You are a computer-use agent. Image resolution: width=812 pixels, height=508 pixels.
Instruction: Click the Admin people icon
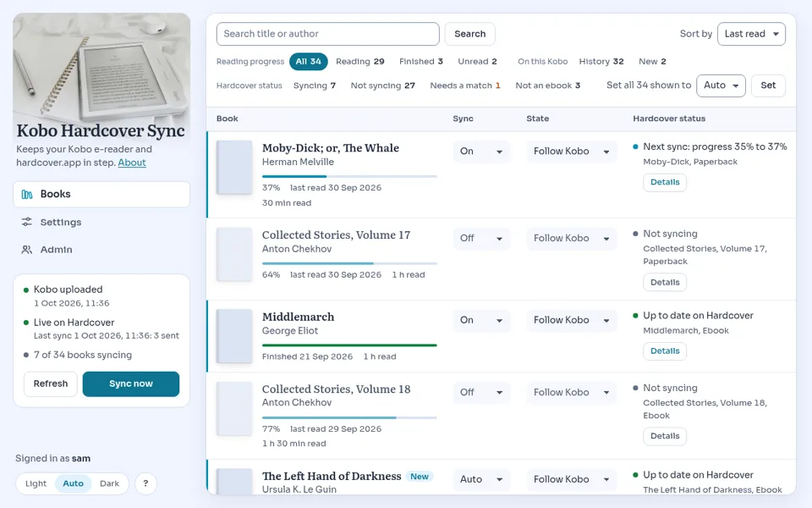click(27, 249)
